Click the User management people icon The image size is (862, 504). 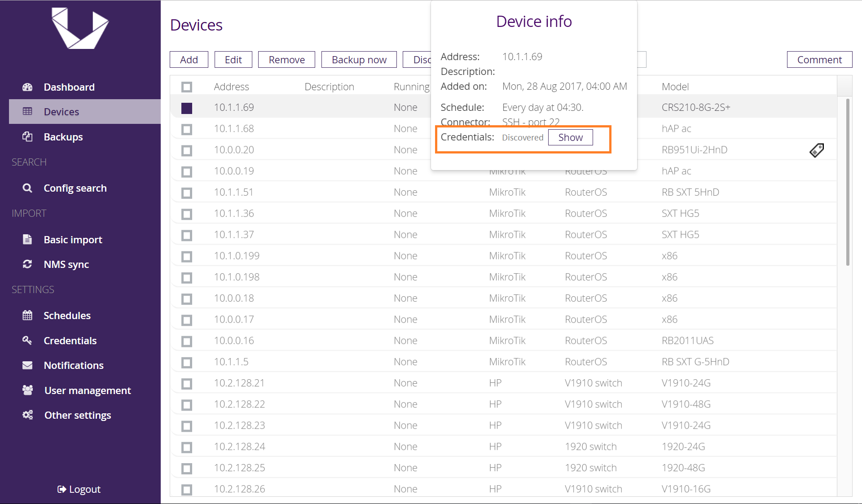[x=27, y=390]
